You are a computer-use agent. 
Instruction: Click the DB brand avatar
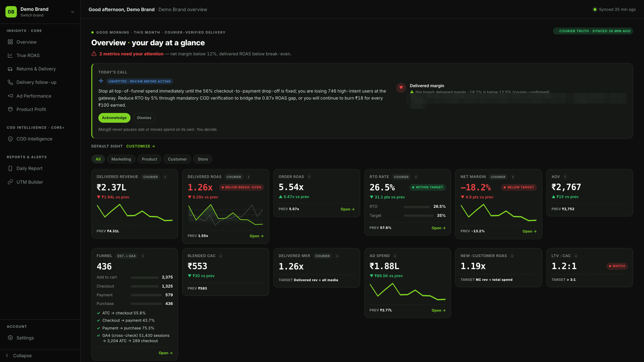[11, 12]
